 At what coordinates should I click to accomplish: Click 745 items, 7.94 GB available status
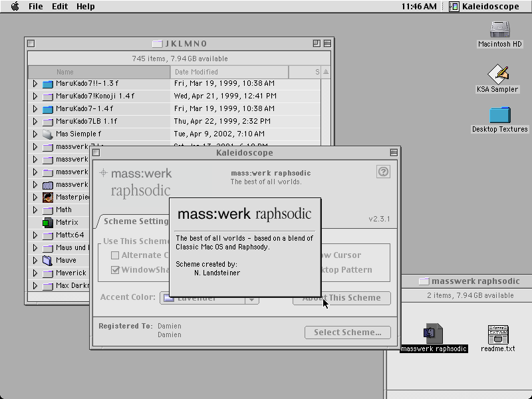tap(180, 59)
